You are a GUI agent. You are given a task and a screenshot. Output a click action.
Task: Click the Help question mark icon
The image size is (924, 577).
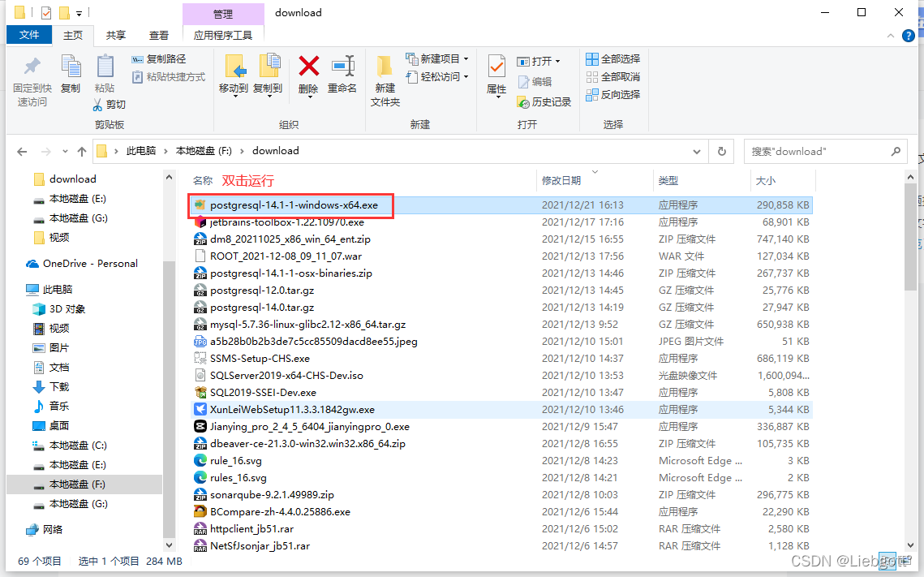[908, 36]
